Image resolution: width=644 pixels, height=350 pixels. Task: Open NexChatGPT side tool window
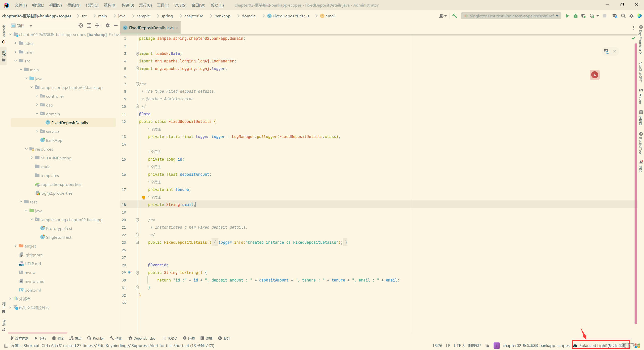pos(640,72)
